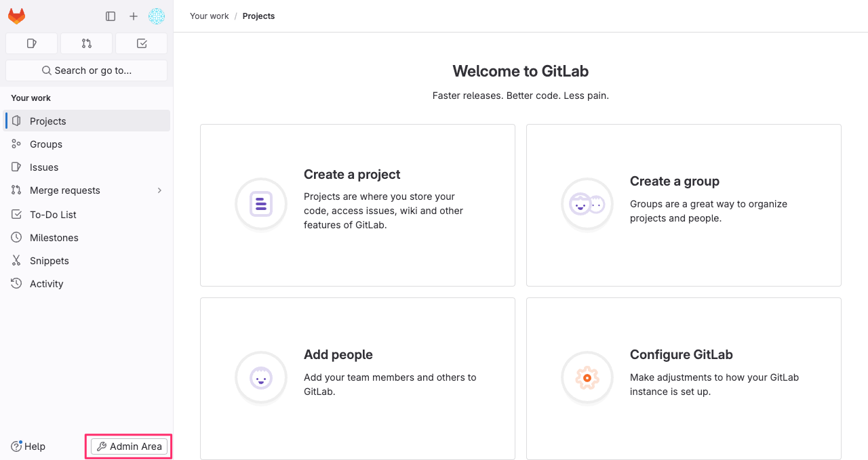The image size is (868, 460).
Task: Click the Snippets scissors icon
Action: pos(16,261)
